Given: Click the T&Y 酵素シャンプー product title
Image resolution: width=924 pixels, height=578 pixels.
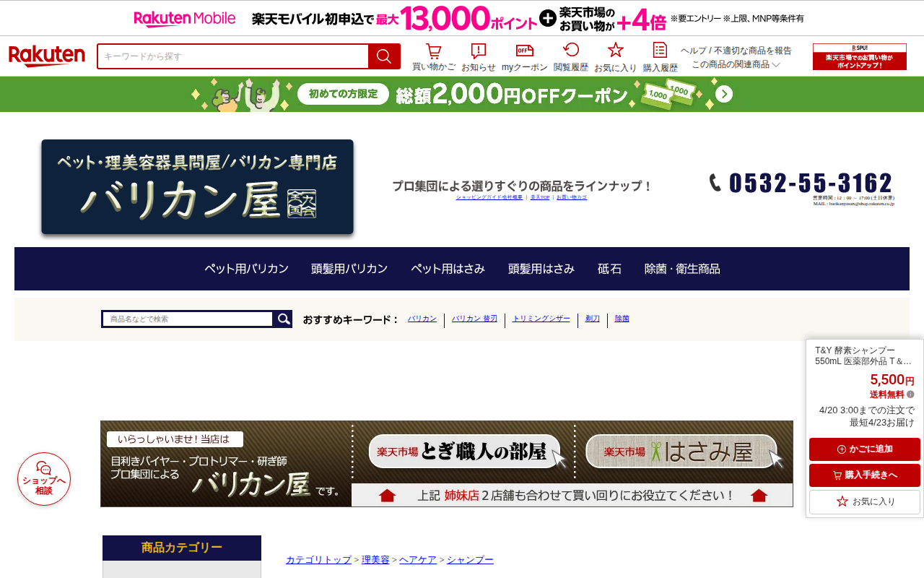Looking at the screenshot, I should tap(863, 355).
